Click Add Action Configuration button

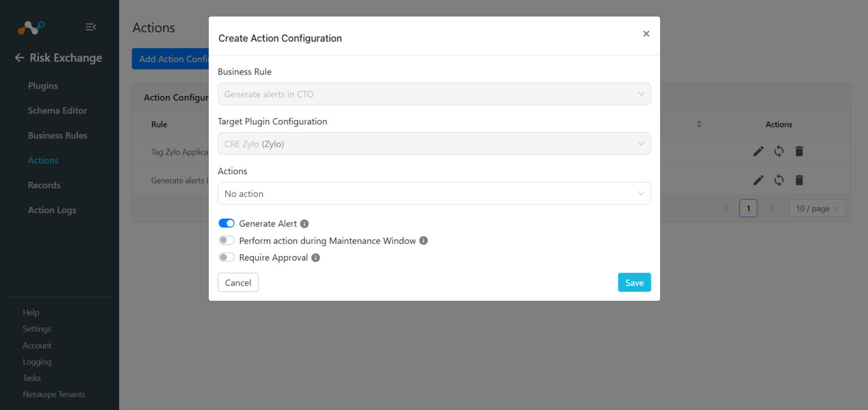tap(171, 59)
